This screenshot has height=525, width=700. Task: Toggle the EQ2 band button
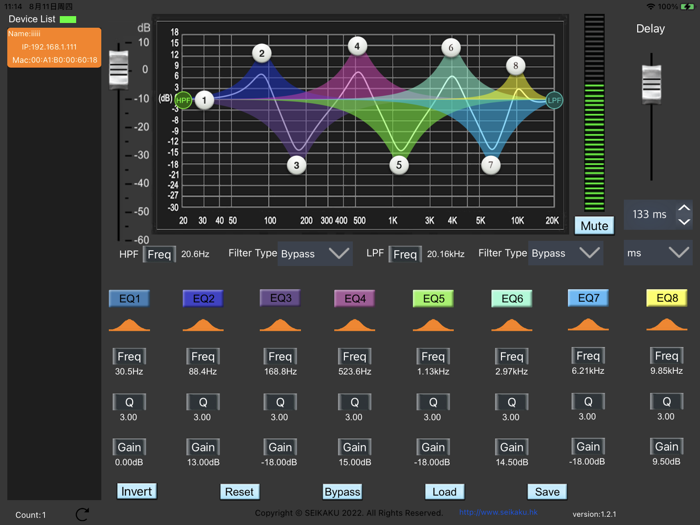[203, 299]
